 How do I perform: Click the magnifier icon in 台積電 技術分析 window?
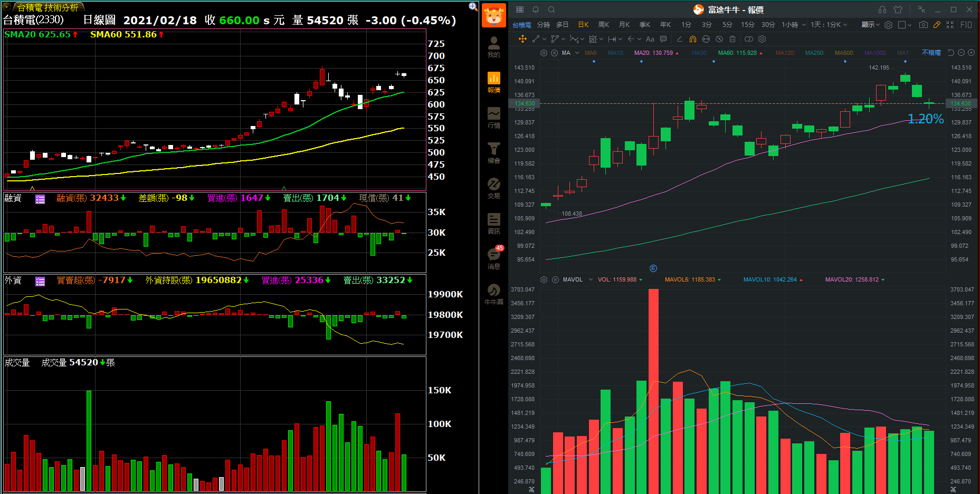click(473, 6)
